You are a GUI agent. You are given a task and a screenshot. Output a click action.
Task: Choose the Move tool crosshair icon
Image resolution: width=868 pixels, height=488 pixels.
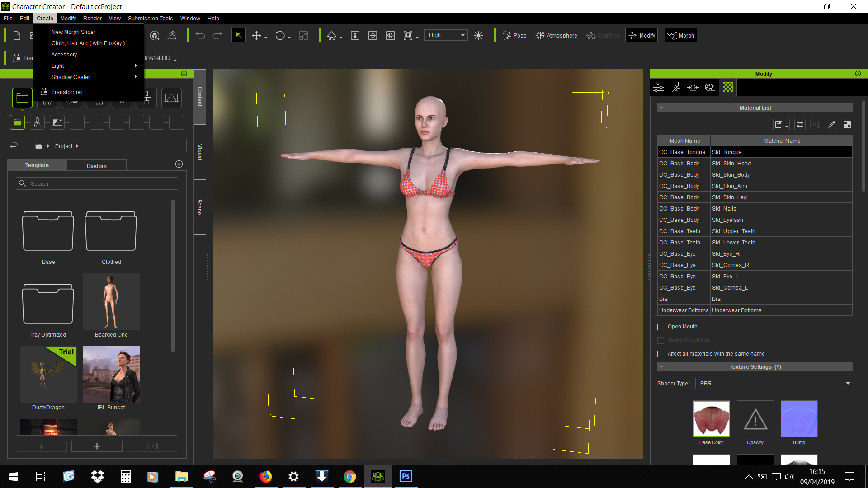256,36
